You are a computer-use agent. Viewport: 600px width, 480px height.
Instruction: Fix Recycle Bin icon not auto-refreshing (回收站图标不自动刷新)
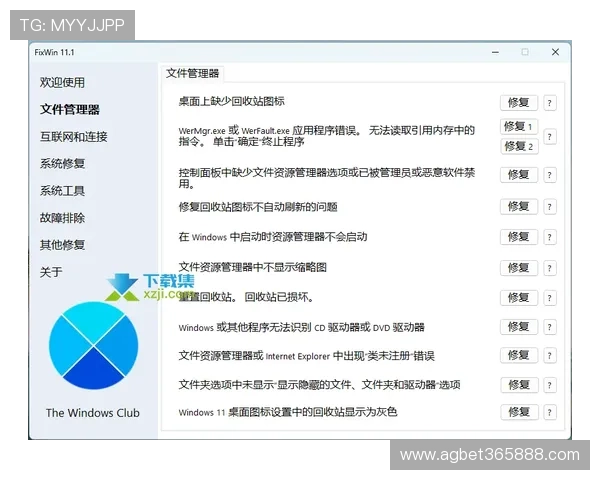pos(519,207)
